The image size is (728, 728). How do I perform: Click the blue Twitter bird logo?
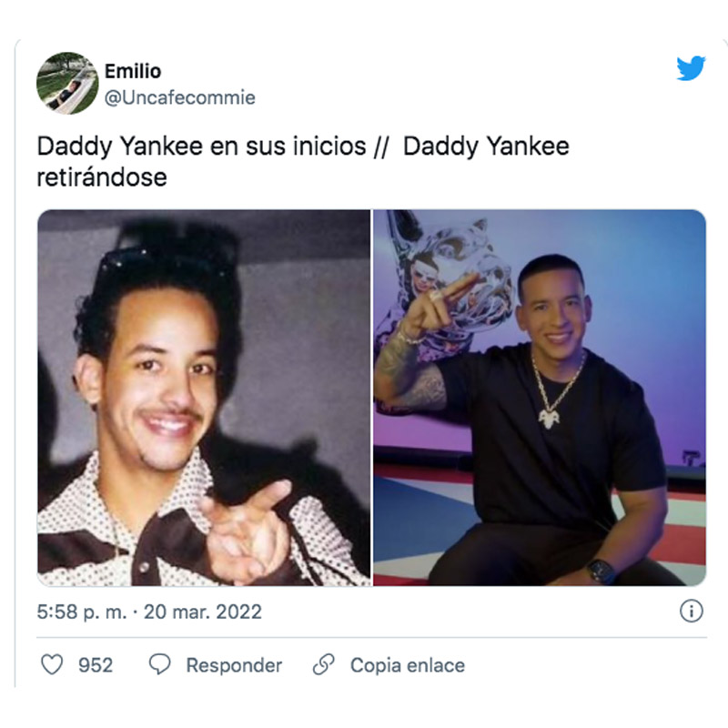[x=691, y=68]
